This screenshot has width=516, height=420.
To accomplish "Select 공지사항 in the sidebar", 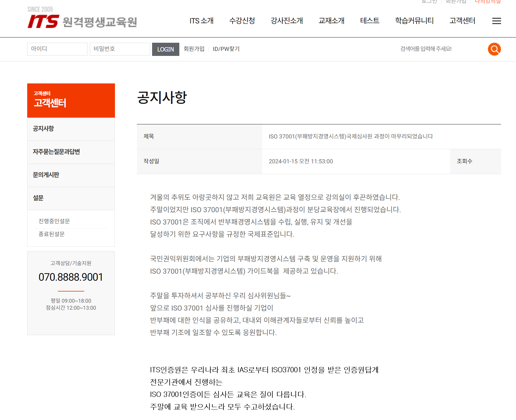I will [71, 129].
